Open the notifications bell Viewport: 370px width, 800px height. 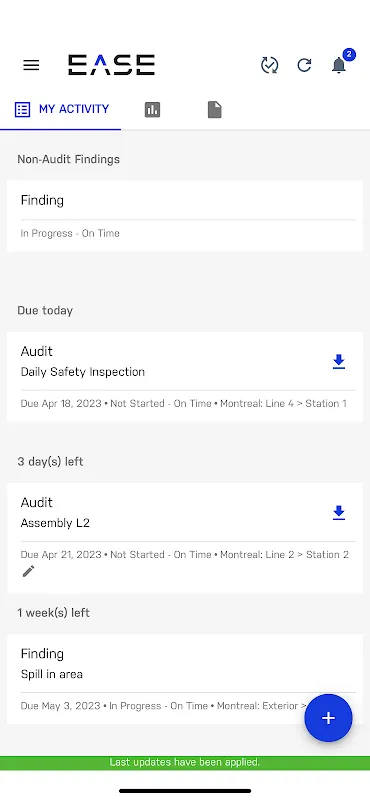pos(339,66)
